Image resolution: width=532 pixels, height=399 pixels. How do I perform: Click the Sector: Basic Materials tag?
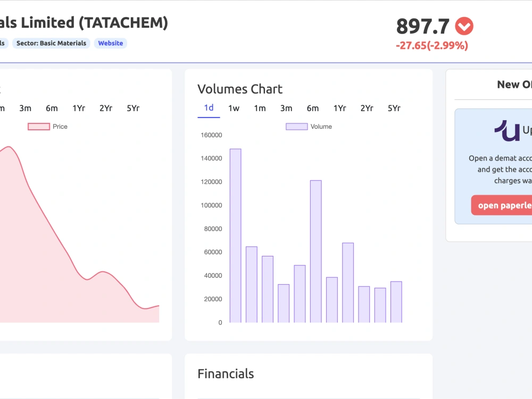click(x=51, y=43)
